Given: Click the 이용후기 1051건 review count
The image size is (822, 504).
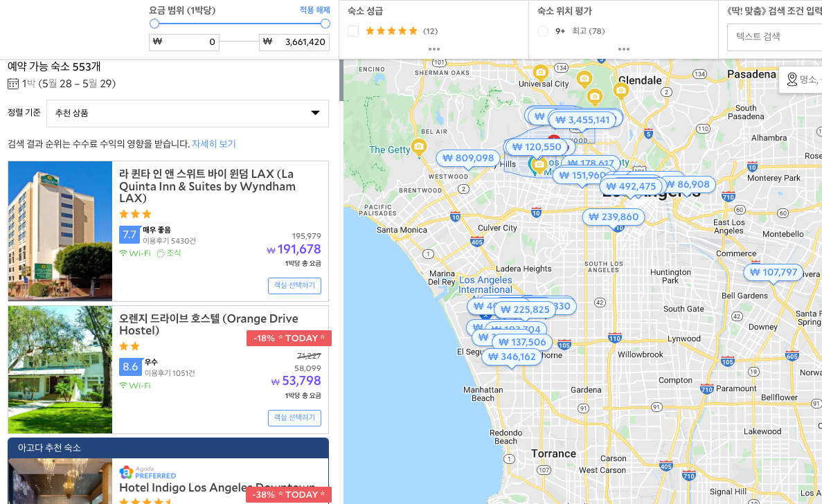Looking at the screenshot, I should [170, 373].
